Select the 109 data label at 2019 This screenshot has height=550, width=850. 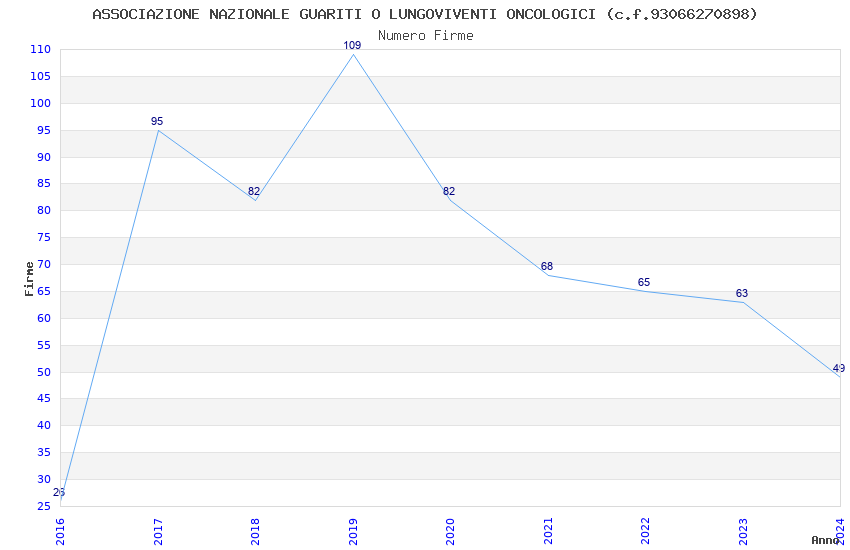(x=352, y=46)
